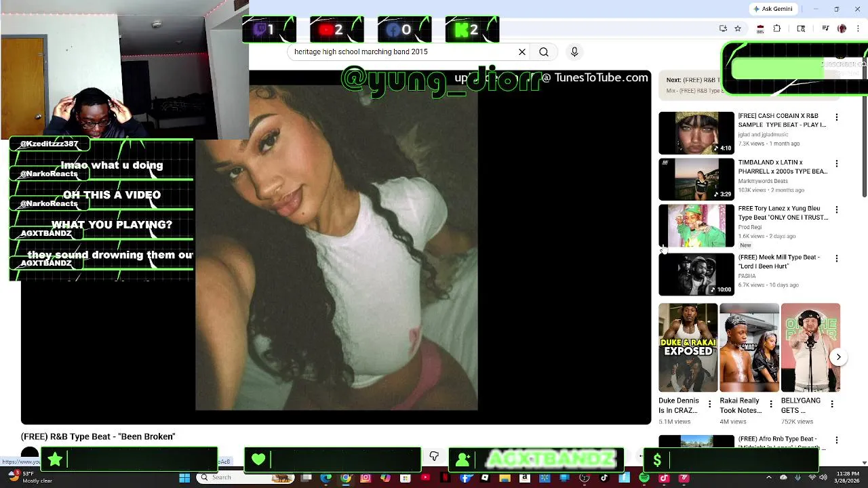Open the Rakai Really Took Notes Short
Viewport: 868px width, 488px height.
click(749, 348)
